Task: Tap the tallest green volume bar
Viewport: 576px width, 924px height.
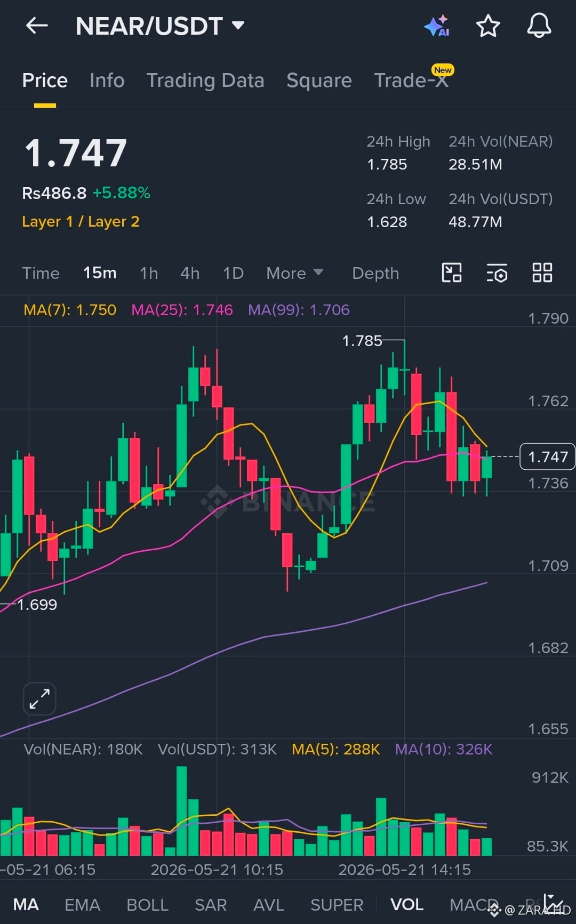Action: 181,810
